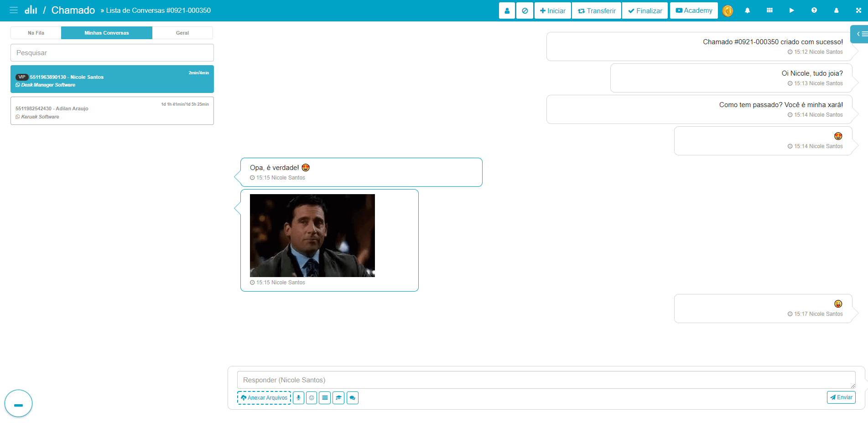Open the emoji picker smiley icon

click(x=312, y=398)
